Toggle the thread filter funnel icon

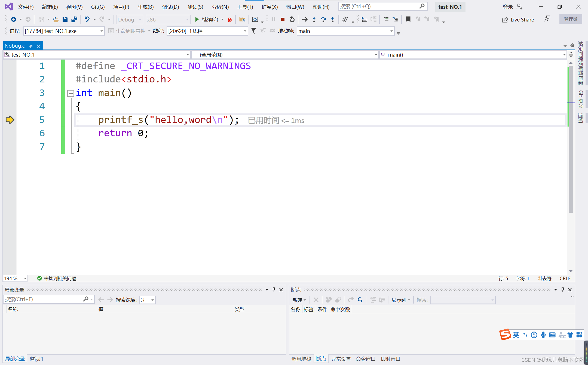[x=254, y=31]
